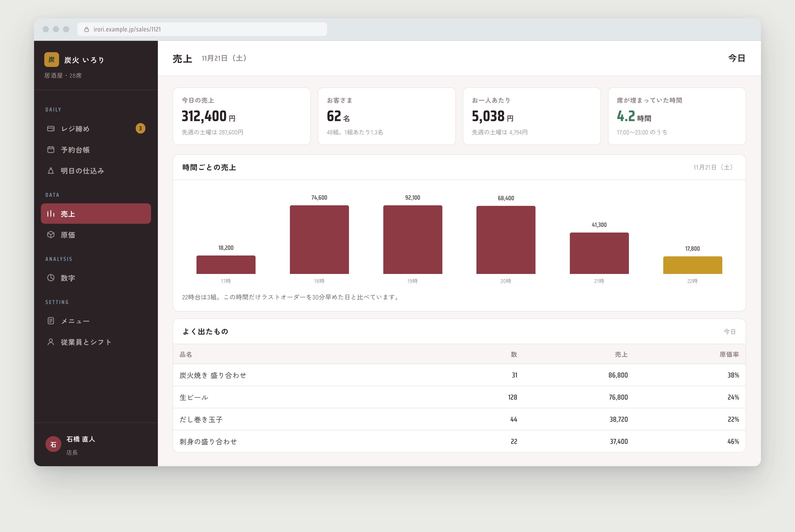Click the yellow 22時 bar

pos(693,265)
